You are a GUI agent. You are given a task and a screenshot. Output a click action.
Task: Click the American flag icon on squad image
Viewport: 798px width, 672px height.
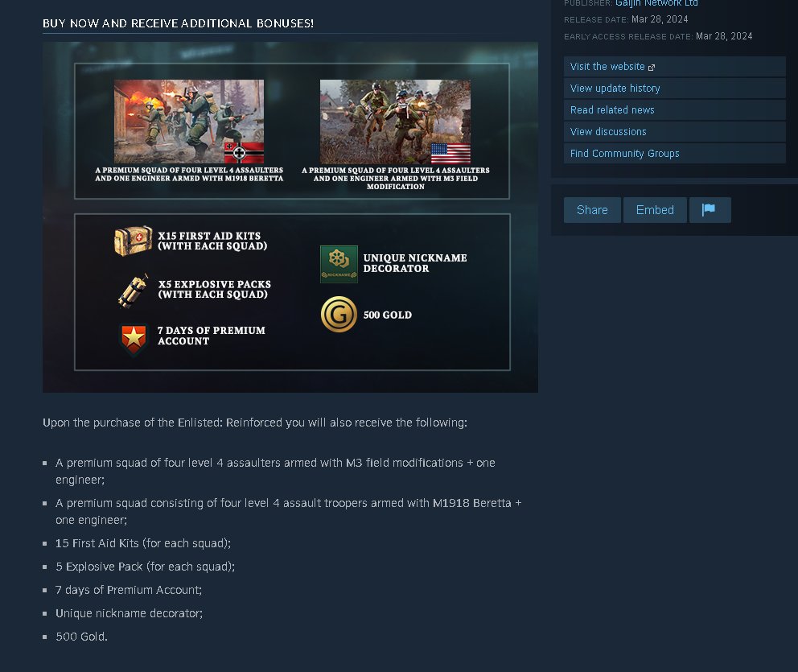(x=451, y=153)
